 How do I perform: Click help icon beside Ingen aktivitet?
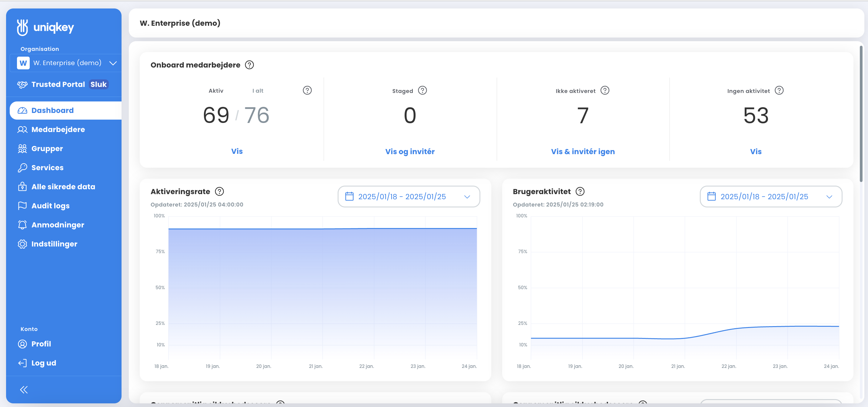(x=780, y=91)
